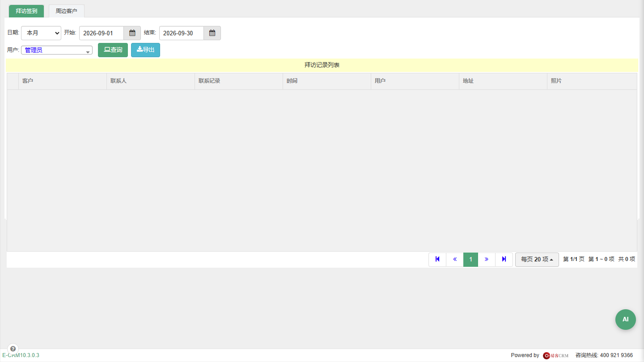
Task: Click the E-CRM10.3.0.3 version link
Action: [x=21, y=355]
